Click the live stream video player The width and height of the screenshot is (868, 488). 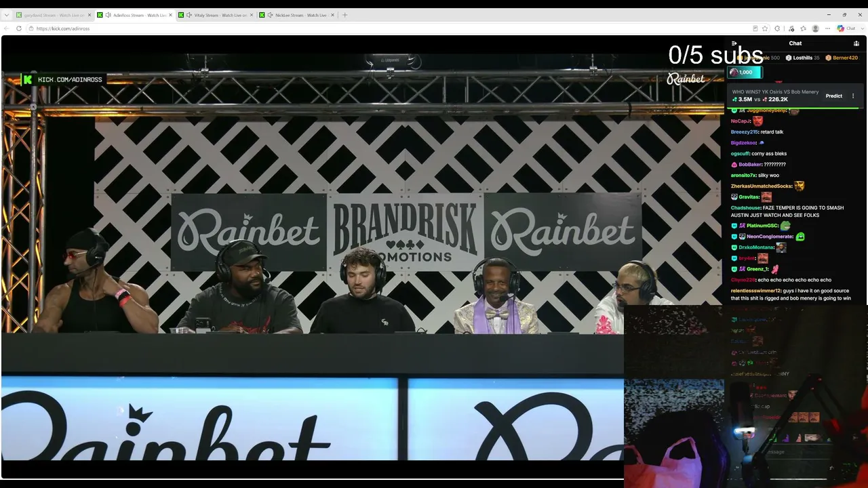pos(362,257)
